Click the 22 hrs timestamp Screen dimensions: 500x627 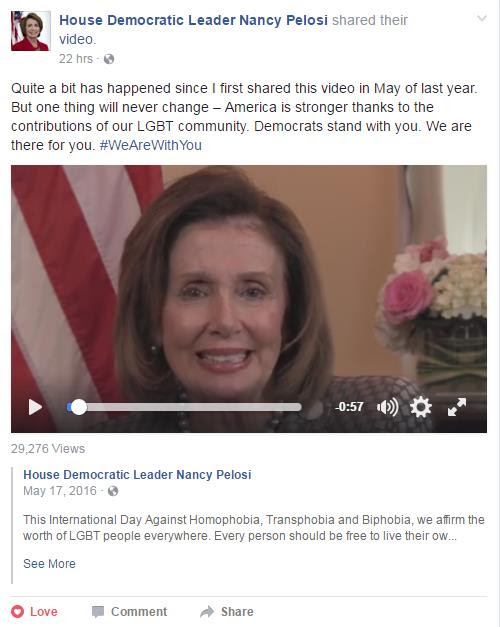[x=76, y=59]
